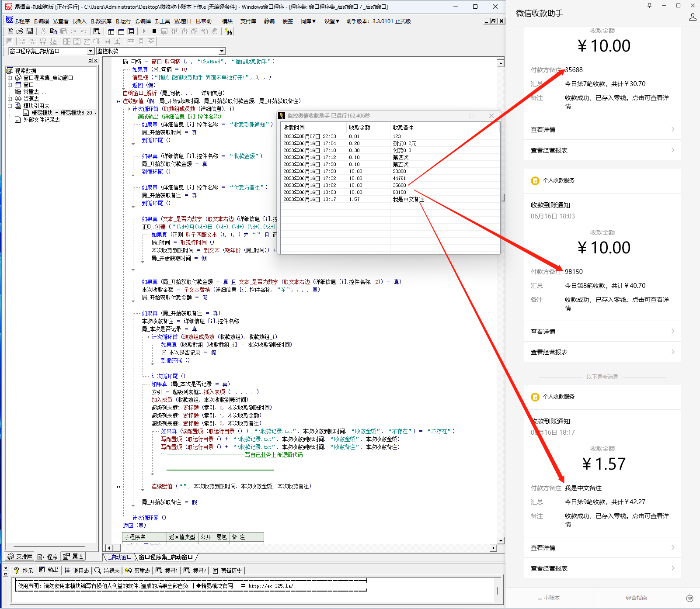Click the Stop program square icon

tap(154, 31)
